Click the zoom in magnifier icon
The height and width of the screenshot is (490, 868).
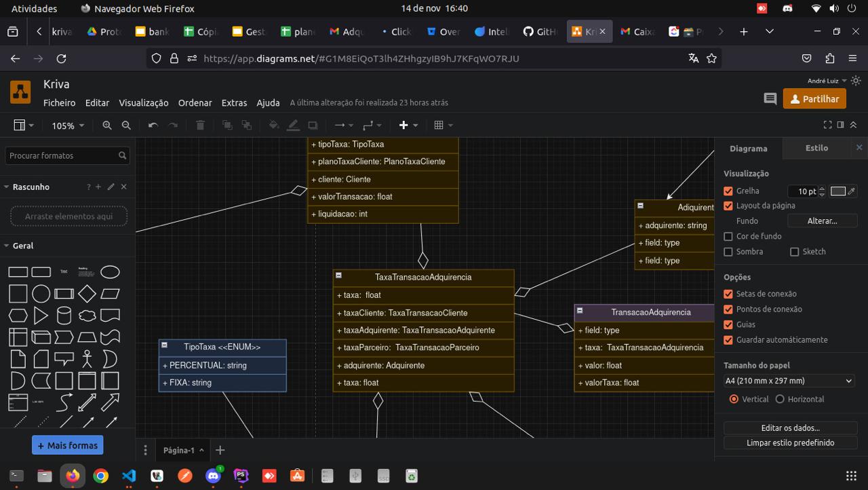click(x=107, y=126)
